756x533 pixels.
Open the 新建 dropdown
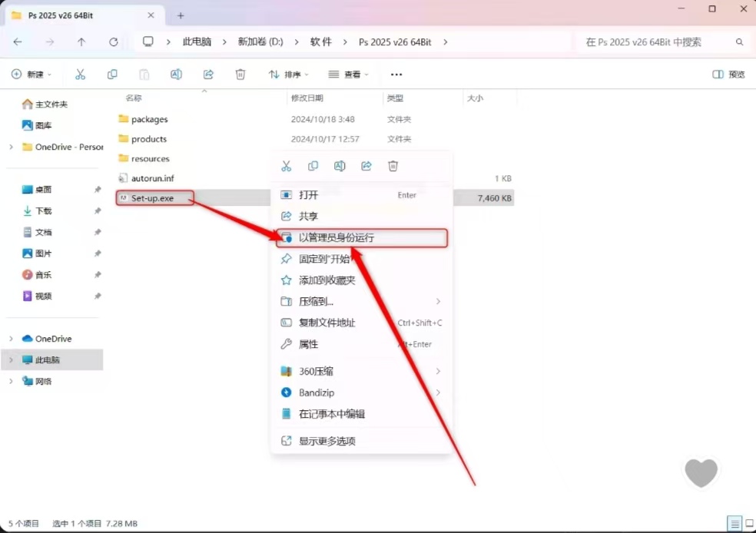pos(31,74)
